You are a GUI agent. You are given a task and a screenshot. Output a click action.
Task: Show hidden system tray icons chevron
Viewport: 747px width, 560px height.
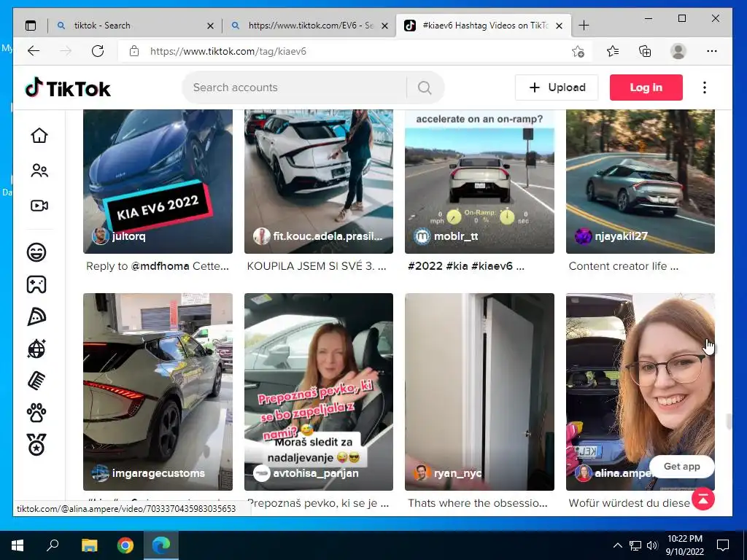(617, 545)
